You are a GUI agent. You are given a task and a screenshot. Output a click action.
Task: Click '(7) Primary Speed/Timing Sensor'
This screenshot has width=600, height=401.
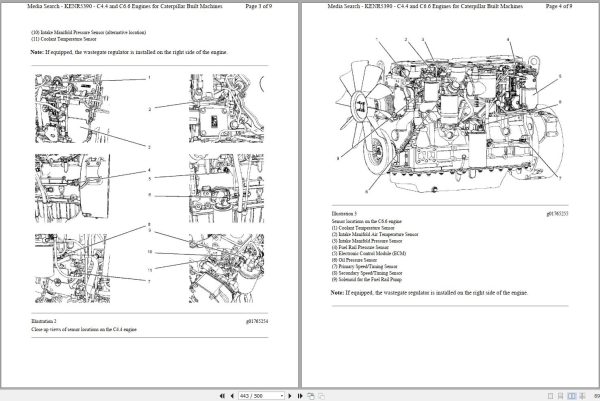pyautogui.click(x=365, y=266)
